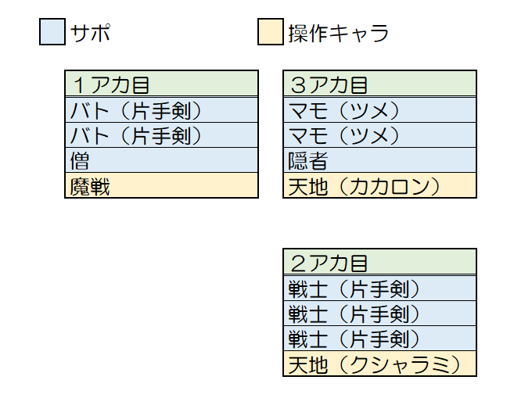The image size is (532, 398).
Task: Select the second マモ（ツメ） row
Action: [x=379, y=135]
